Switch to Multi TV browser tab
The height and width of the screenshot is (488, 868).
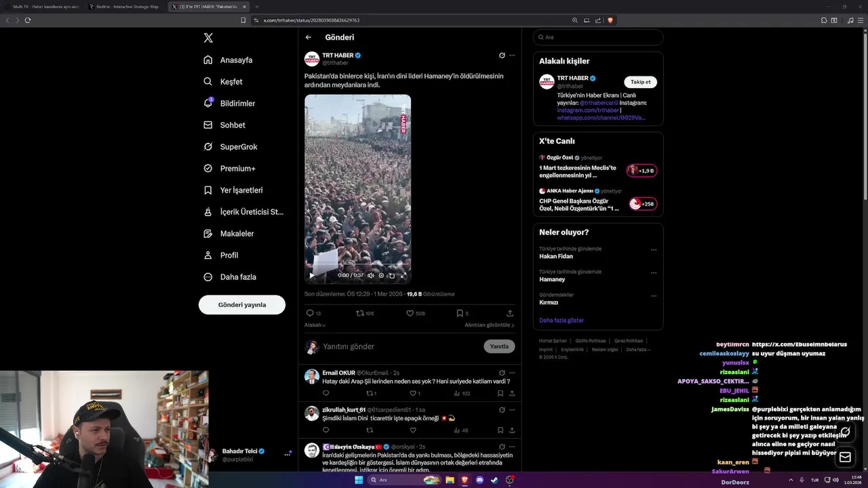(42, 7)
